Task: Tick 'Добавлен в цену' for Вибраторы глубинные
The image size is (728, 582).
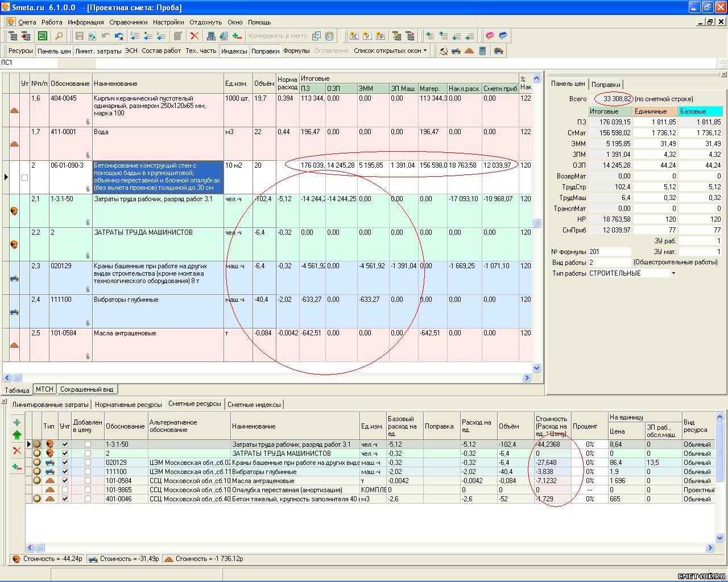Action: [88, 472]
